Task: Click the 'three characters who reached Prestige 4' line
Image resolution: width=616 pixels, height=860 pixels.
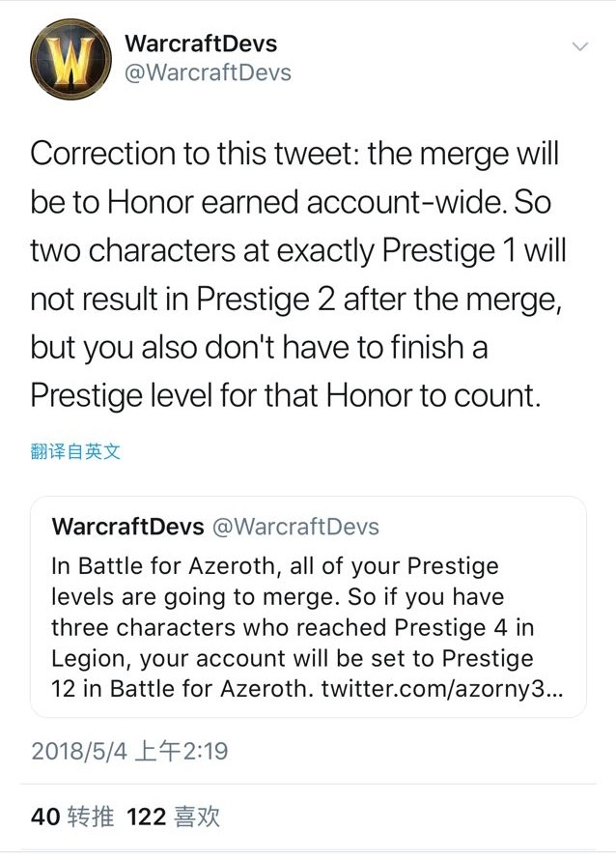Action: point(293,627)
